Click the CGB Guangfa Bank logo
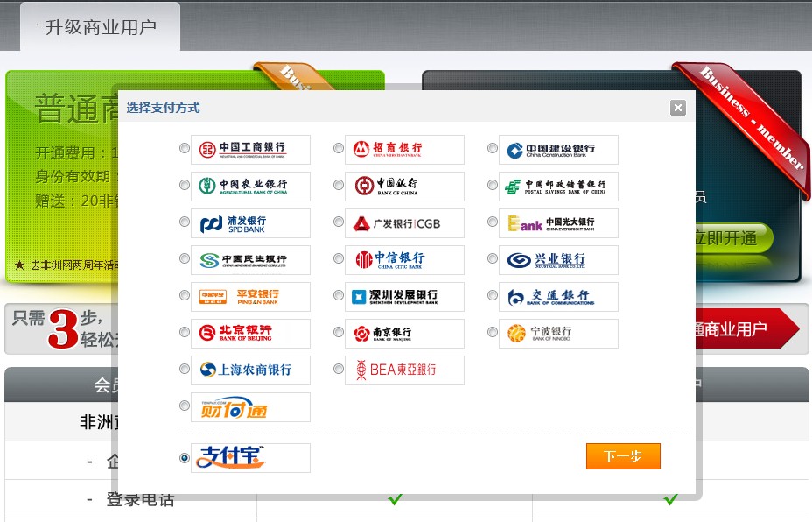Viewport: 812px width, 522px height. [404, 223]
